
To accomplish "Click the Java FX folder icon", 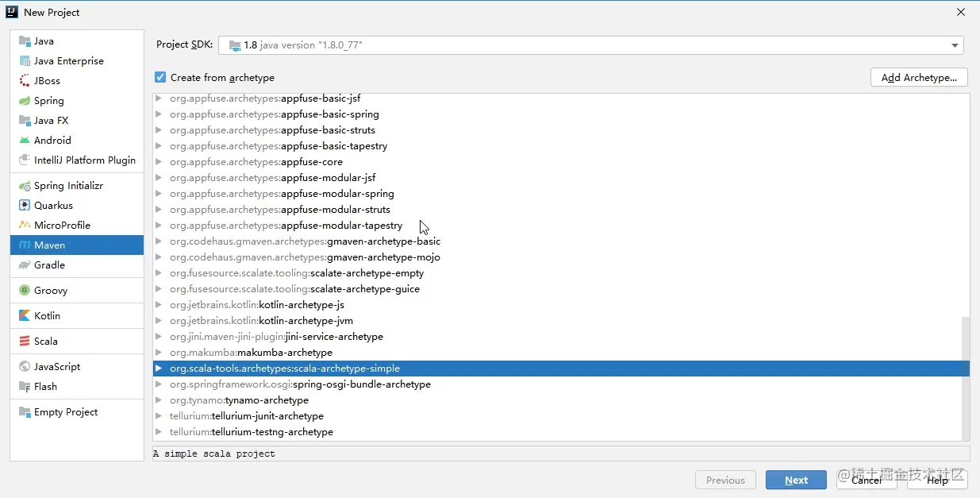I will tap(25, 121).
